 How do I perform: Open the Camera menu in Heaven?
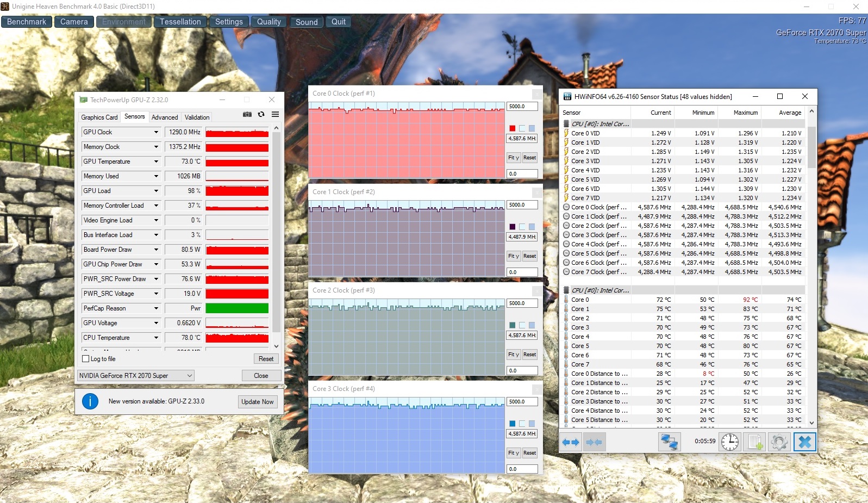74,22
